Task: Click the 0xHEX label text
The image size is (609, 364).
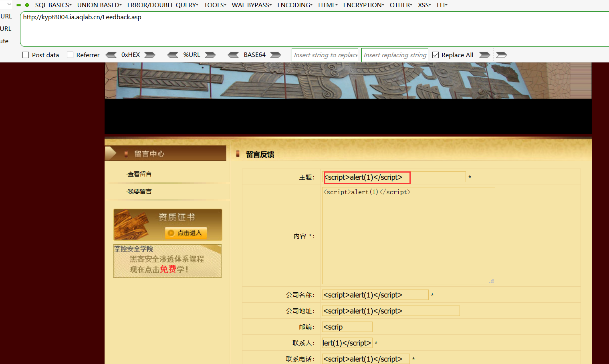Action: coord(131,55)
